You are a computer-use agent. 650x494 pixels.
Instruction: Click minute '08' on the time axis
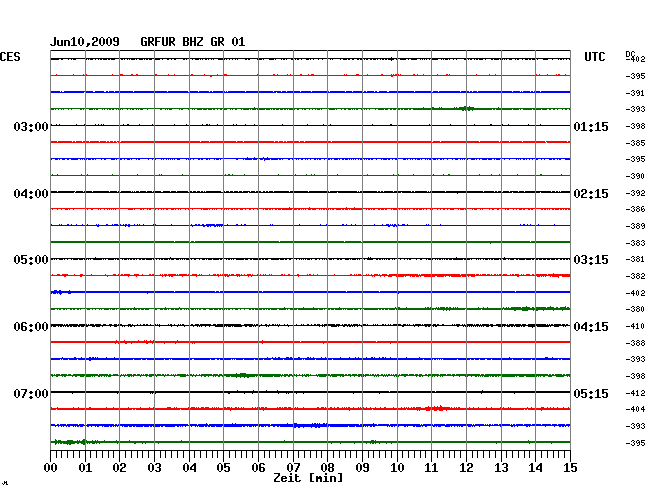coord(327,468)
